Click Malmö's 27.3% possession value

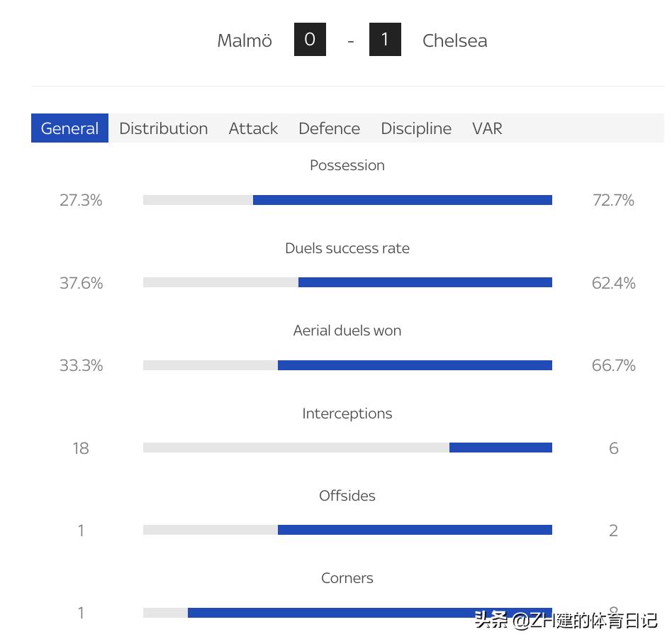click(x=81, y=200)
